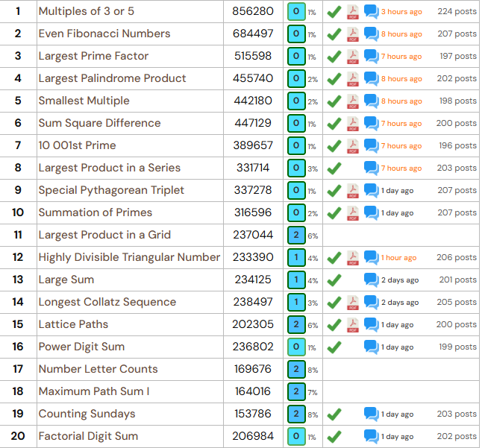Click the green checkmark for Lattice Paths
Viewport: 485px width, 448px height.
click(334, 325)
